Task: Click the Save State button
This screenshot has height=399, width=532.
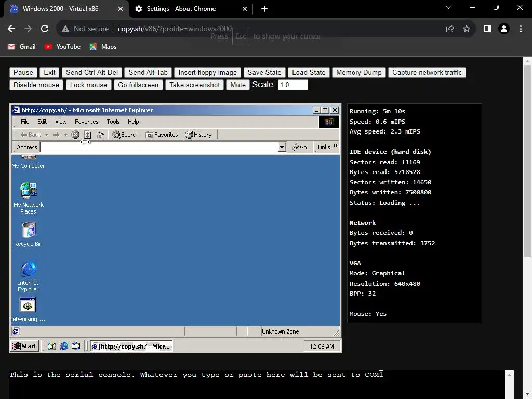Action: coord(264,72)
